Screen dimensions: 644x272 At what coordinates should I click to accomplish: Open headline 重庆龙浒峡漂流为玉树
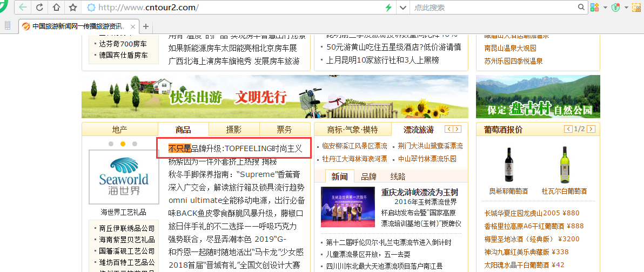point(420,192)
